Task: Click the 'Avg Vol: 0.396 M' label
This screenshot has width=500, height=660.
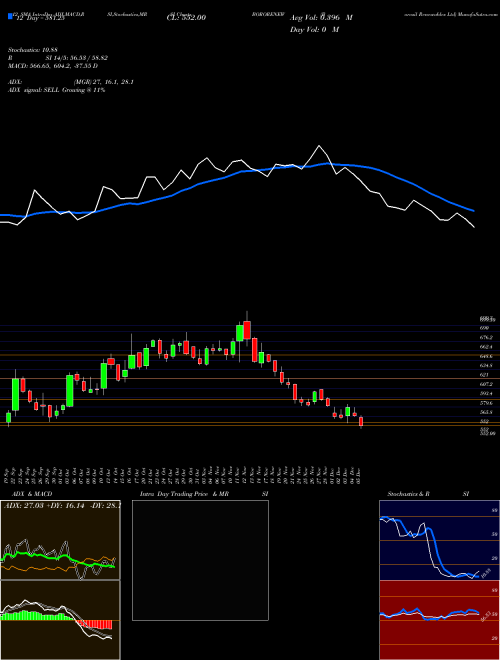Action: tap(321, 18)
